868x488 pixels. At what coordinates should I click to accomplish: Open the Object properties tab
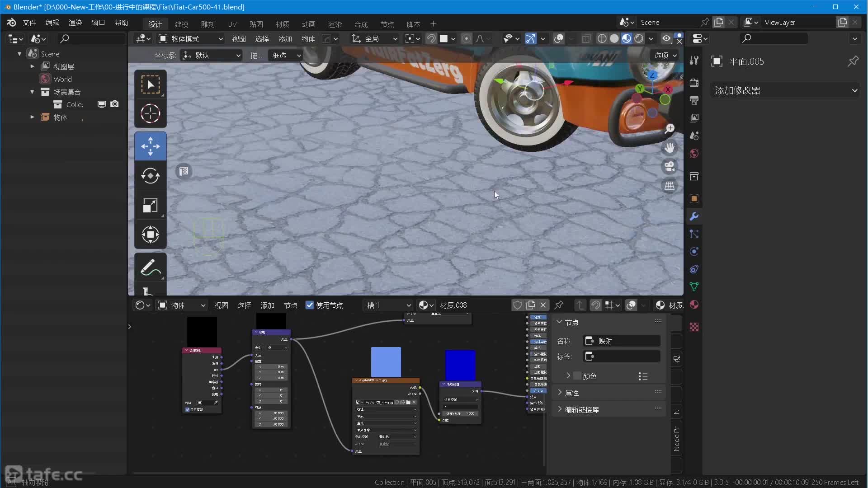pyautogui.click(x=694, y=199)
